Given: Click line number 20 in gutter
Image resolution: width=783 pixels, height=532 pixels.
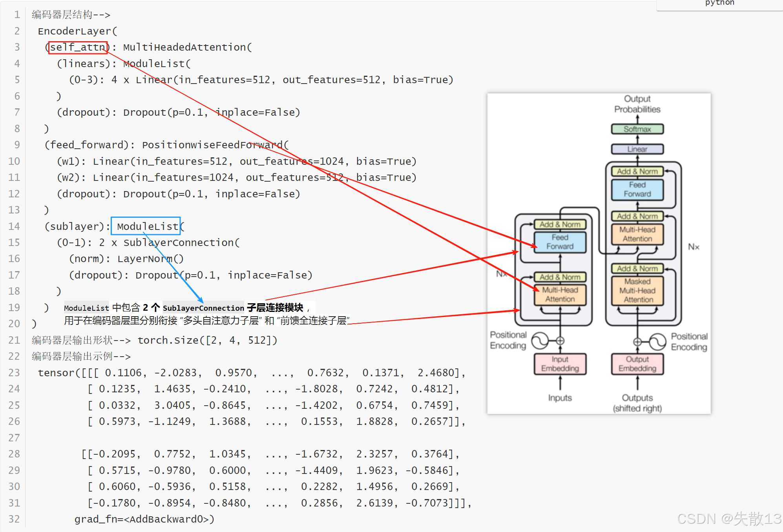Looking at the screenshot, I should coord(14,324).
